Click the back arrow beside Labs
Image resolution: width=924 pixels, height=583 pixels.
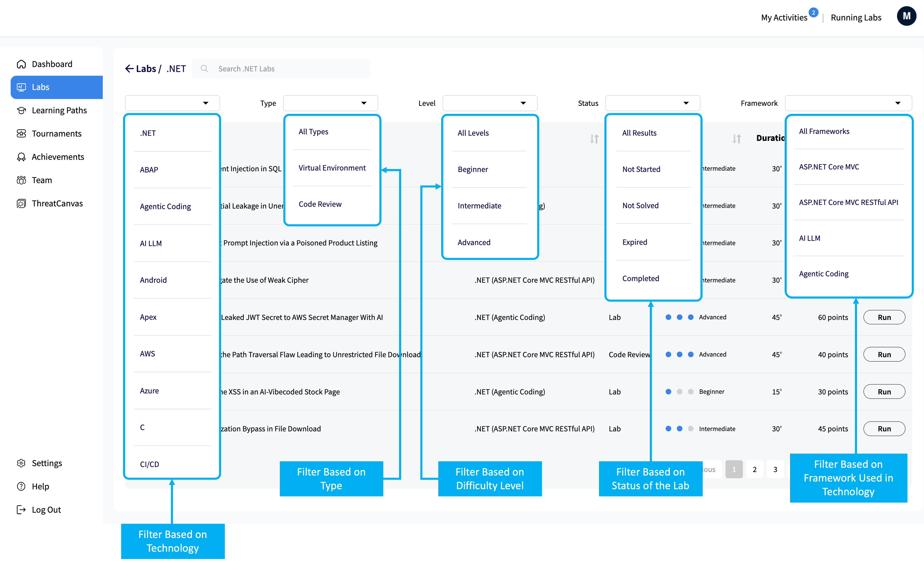(129, 69)
